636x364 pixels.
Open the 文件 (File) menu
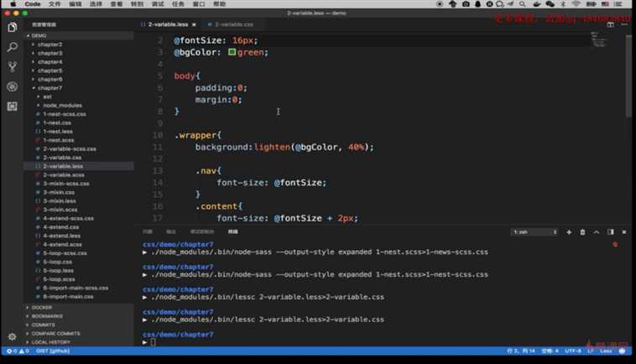pos(55,4)
